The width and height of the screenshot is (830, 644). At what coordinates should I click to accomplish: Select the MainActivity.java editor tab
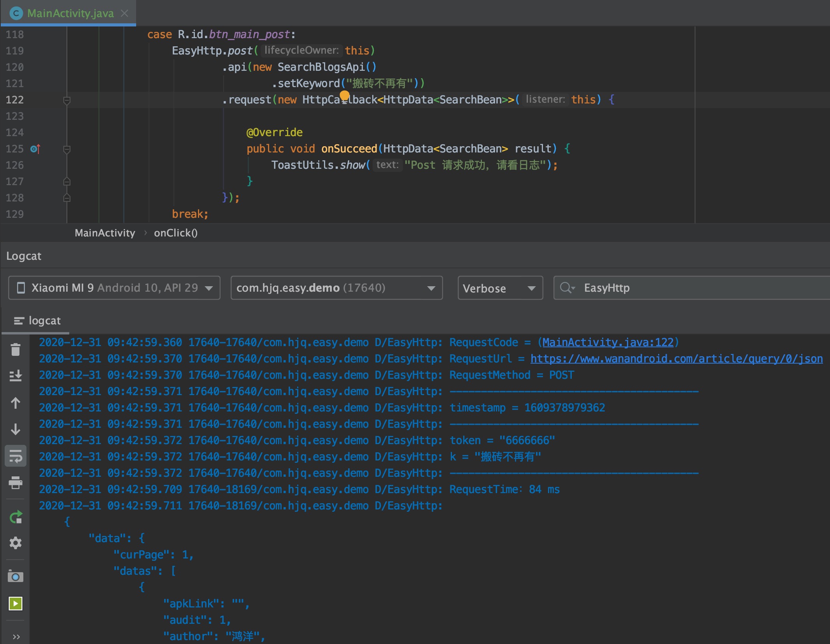coord(70,13)
